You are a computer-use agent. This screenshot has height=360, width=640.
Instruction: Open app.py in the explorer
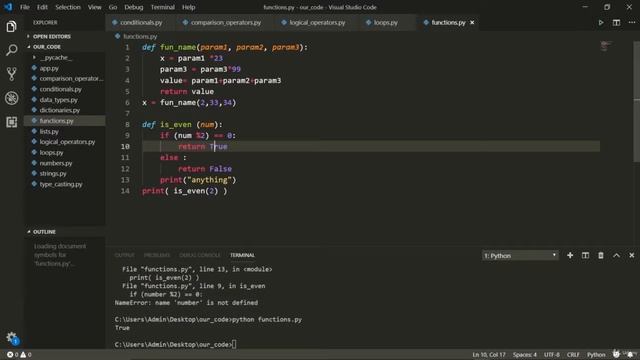coord(49,68)
